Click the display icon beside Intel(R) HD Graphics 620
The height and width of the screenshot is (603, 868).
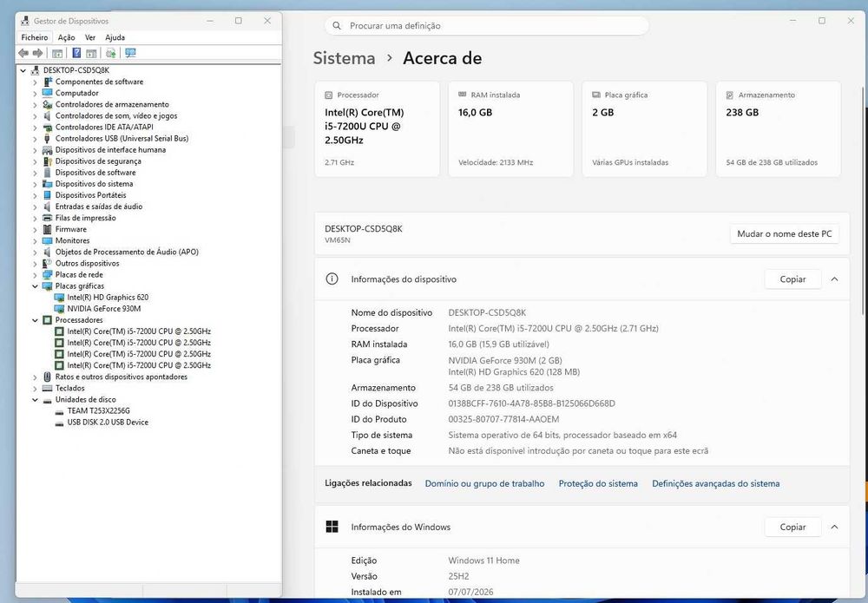(59, 297)
